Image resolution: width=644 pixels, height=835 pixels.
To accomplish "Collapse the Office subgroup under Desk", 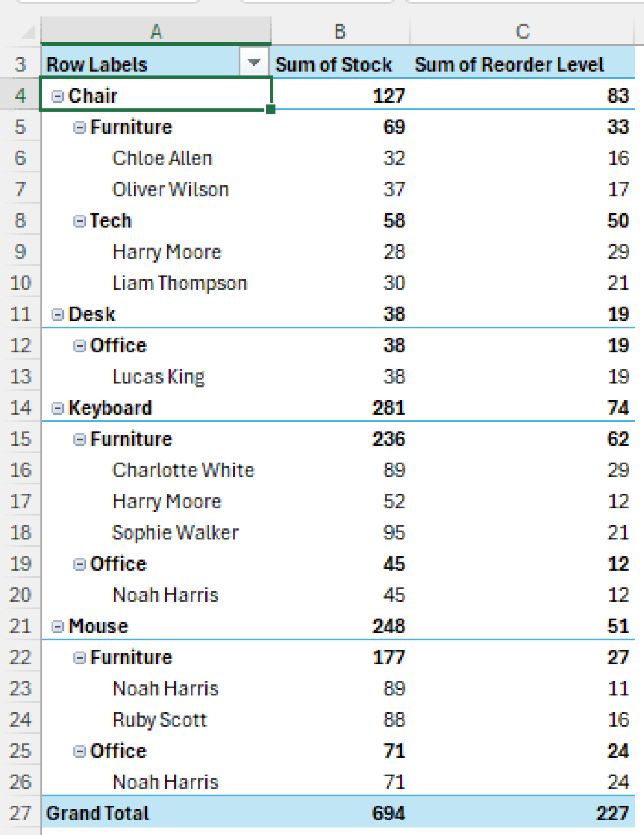I will point(79,345).
